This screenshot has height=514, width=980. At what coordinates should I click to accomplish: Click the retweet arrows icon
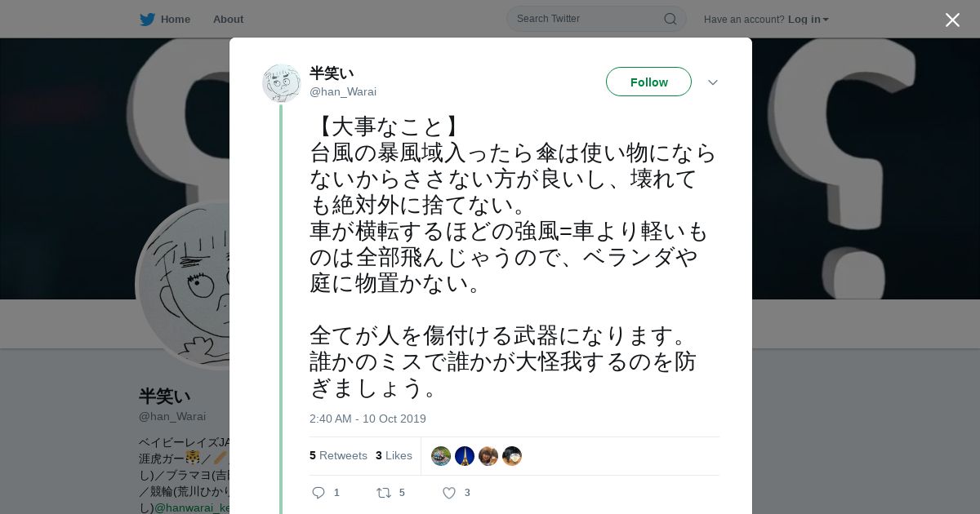383,493
